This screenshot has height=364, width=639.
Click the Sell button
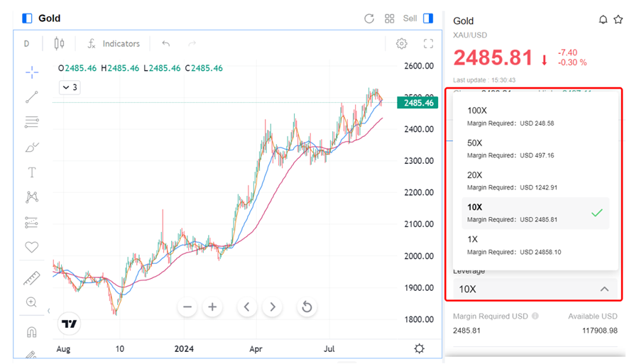pos(410,18)
